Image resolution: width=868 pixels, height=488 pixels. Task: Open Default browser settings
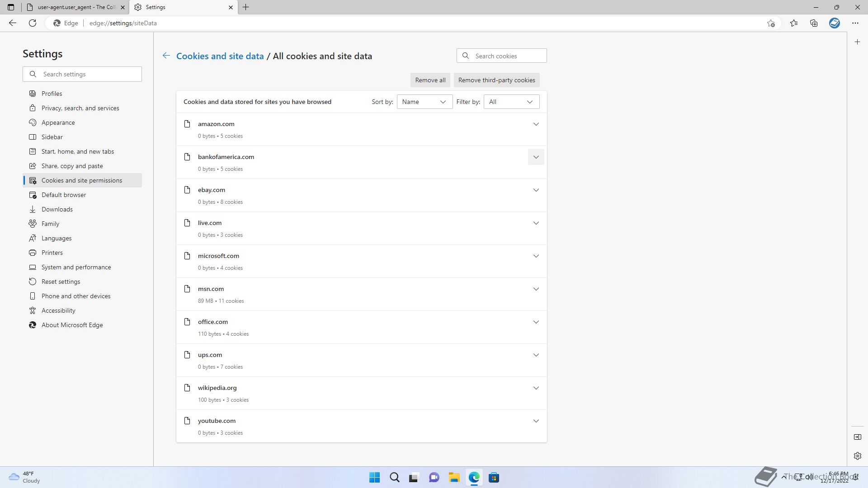tap(82, 195)
